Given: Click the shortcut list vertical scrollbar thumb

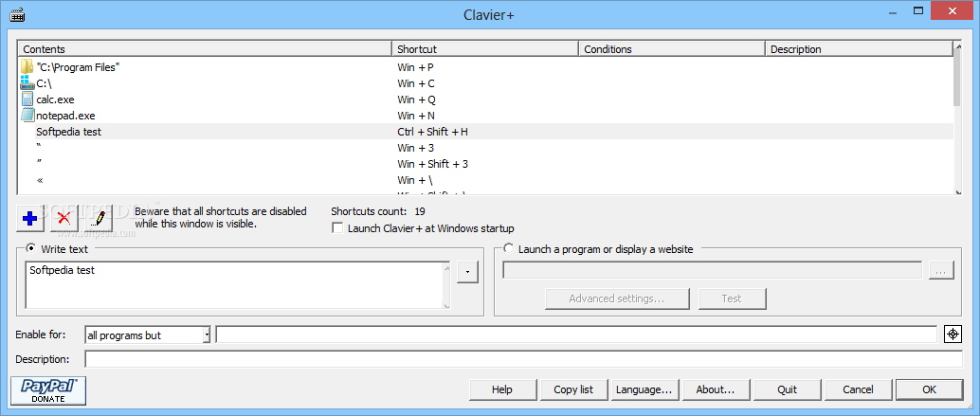Looking at the screenshot, I should (957, 81).
